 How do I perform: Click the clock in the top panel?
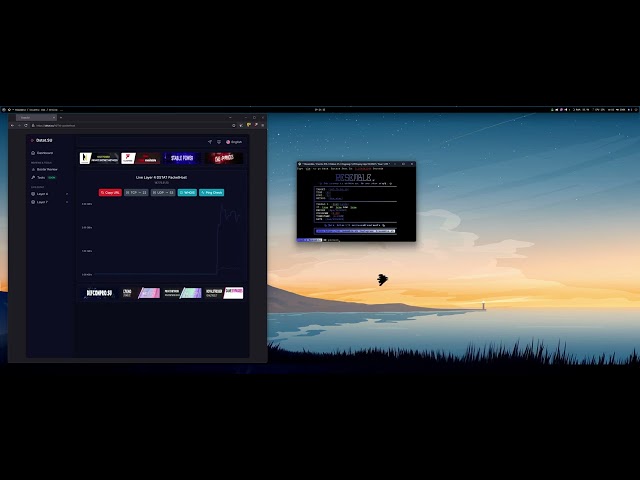point(320,109)
